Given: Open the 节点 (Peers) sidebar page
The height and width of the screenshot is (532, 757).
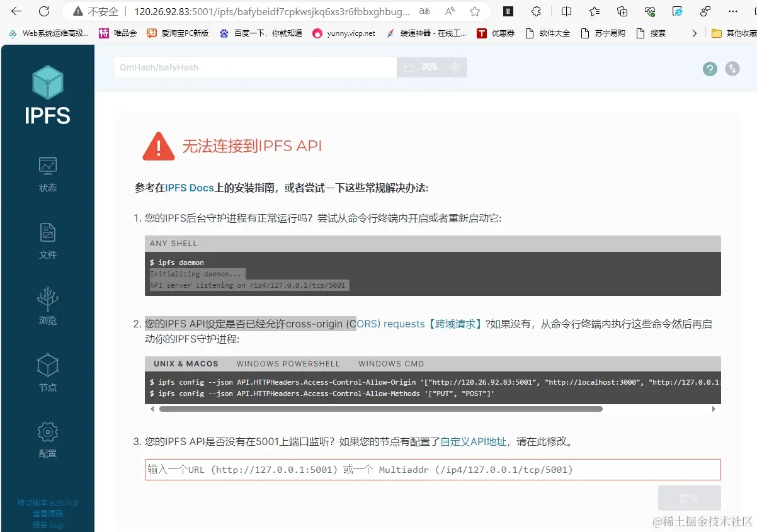Looking at the screenshot, I should (48, 374).
